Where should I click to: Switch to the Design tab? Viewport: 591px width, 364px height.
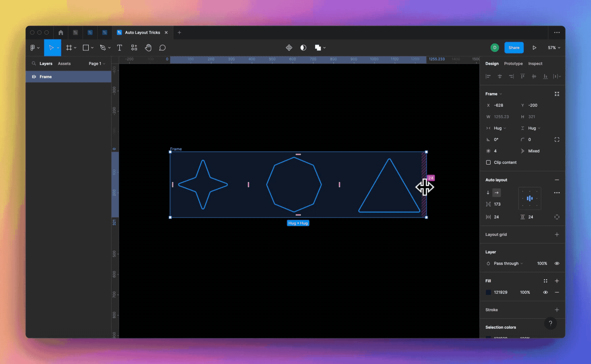pos(492,64)
